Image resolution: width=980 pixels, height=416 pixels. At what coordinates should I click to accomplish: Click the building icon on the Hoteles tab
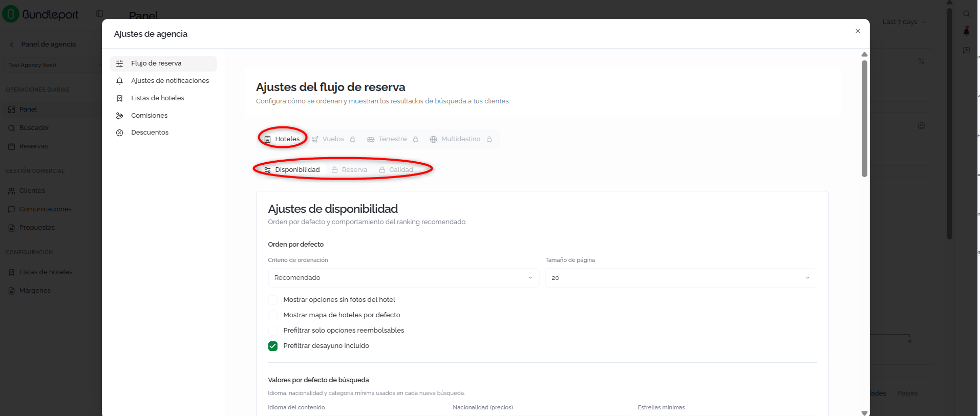(x=267, y=139)
